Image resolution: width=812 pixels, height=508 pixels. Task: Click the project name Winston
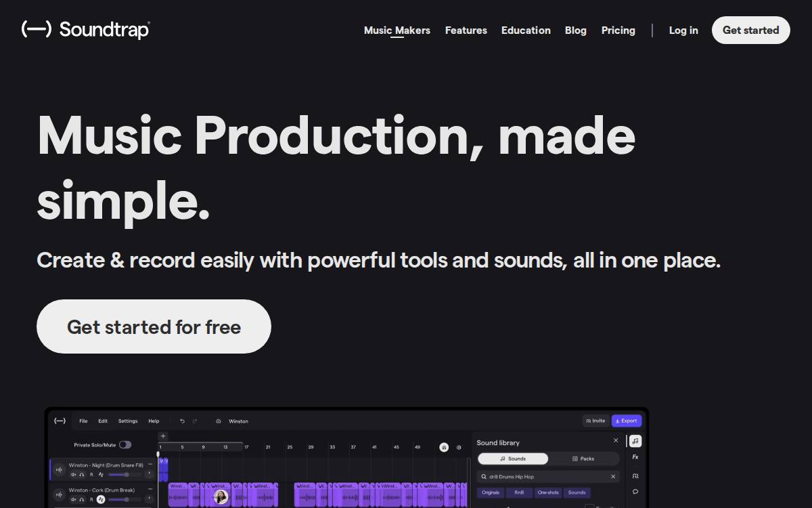238,421
